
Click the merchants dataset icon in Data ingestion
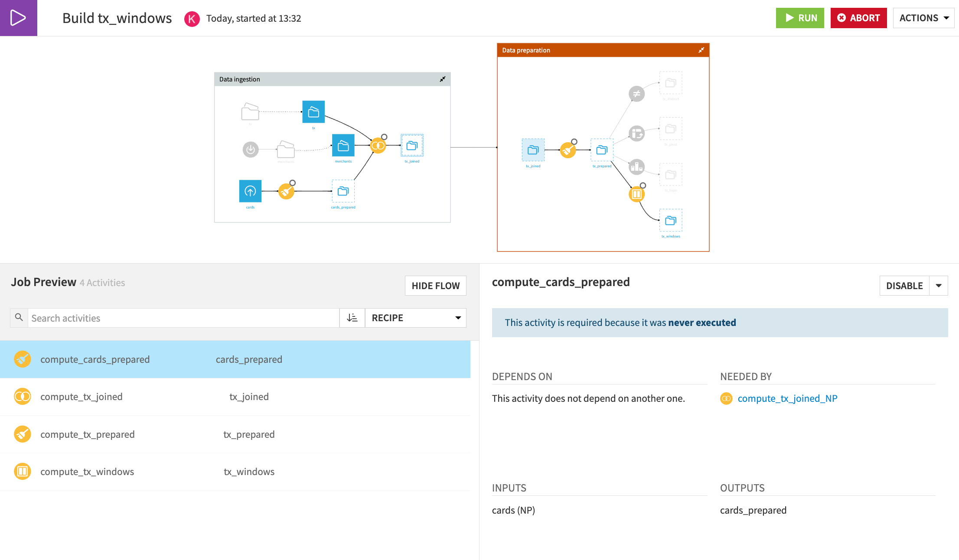[x=343, y=146]
